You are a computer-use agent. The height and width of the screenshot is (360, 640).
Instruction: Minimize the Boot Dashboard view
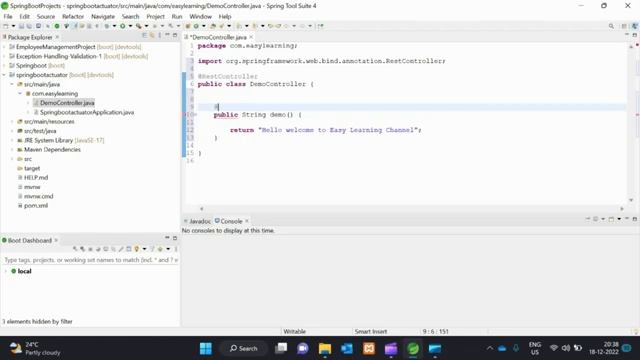pyautogui.click(x=167, y=238)
